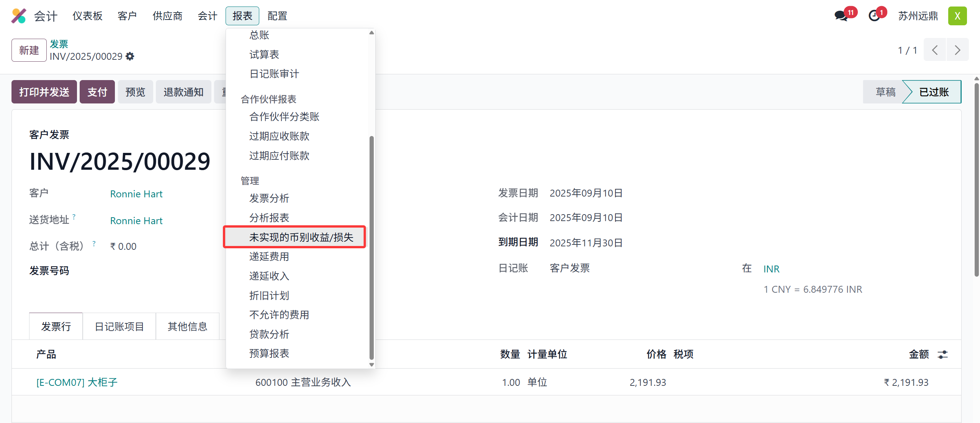Switch to 日记账项目 tab
Viewport: 980px width, 423px height.
click(x=119, y=326)
